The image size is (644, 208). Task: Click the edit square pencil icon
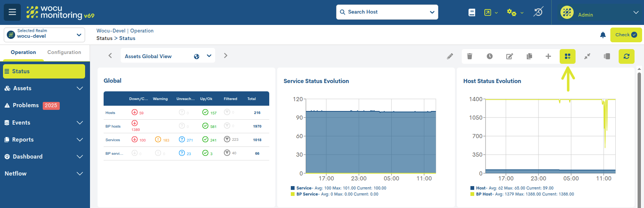pos(510,56)
